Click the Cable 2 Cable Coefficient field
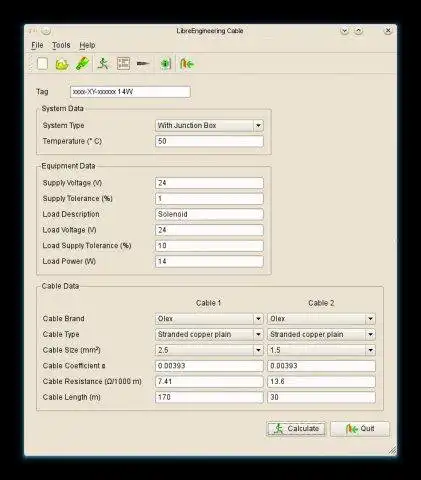 [x=321, y=366]
